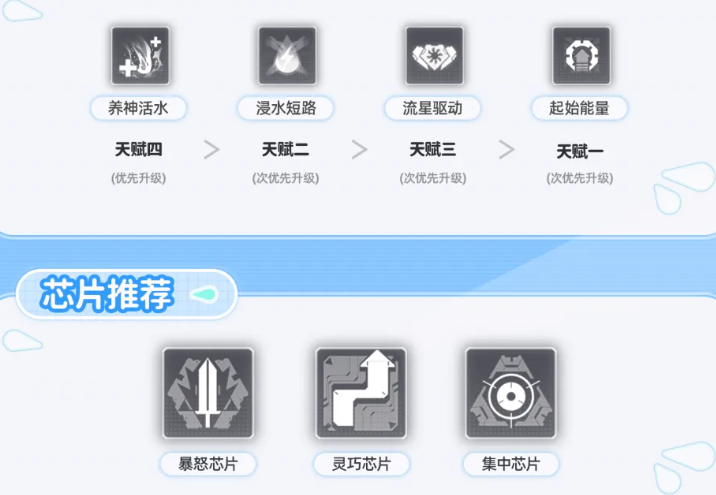Click the 集中芯片 label pill
The image size is (716, 495).
coord(511,464)
